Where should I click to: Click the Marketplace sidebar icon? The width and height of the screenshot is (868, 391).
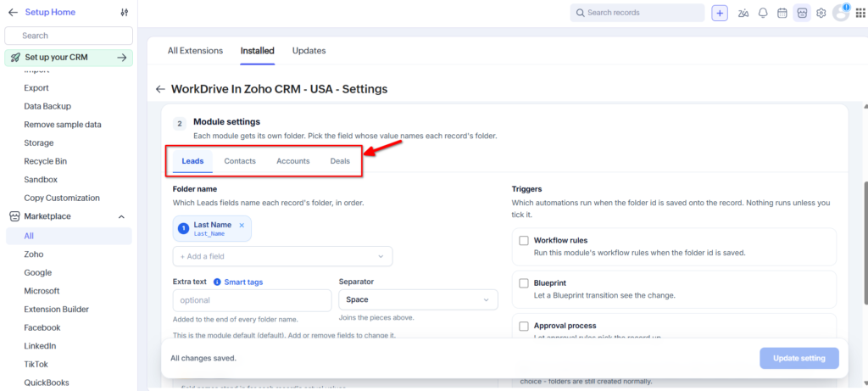tap(15, 216)
